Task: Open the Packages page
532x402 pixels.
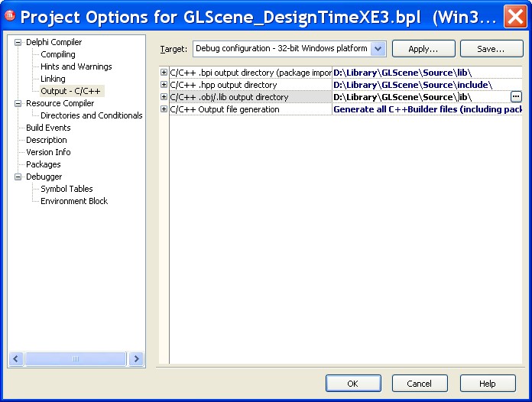Action: tap(44, 164)
